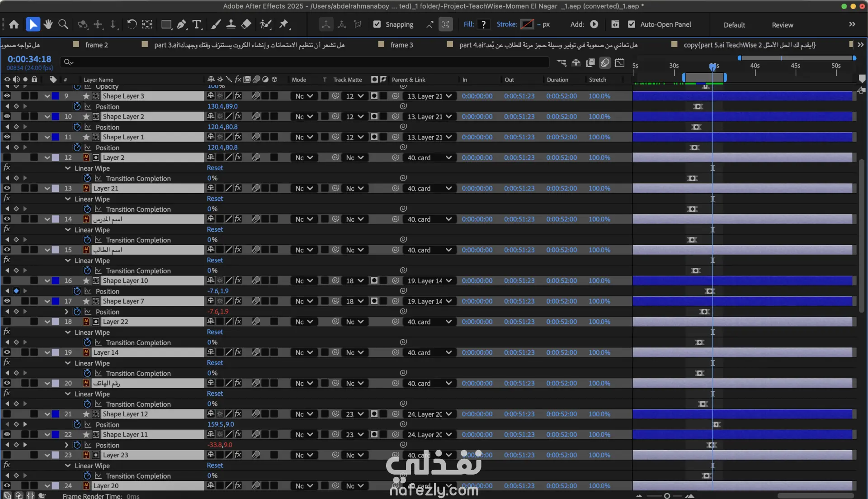Click Reset for Layer 2 Linear Wipe

(215, 168)
